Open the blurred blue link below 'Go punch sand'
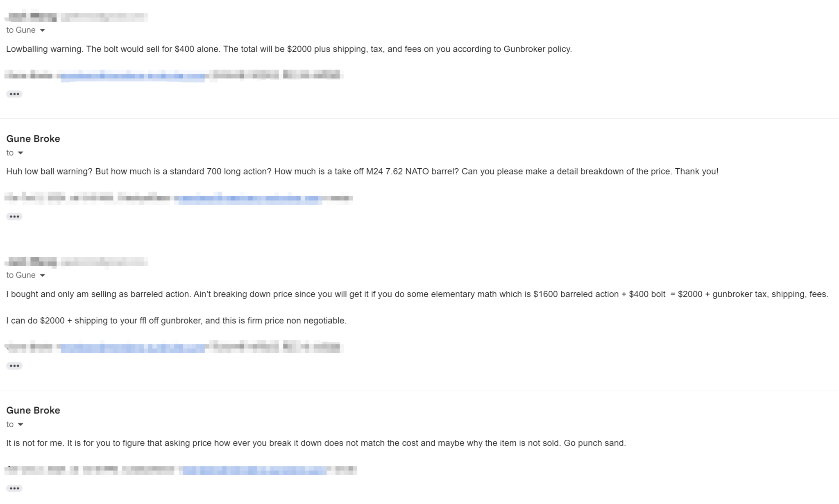The width and height of the screenshot is (839, 504). coord(254,470)
